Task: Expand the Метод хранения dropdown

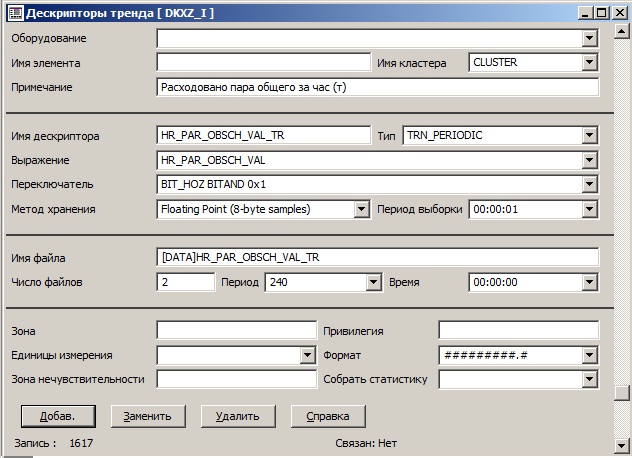Action: click(x=361, y=209)
